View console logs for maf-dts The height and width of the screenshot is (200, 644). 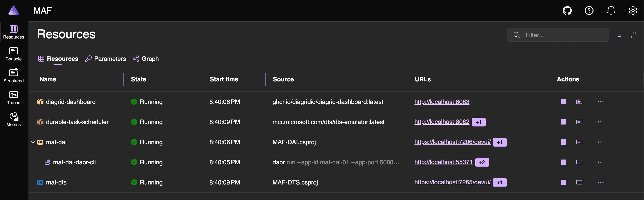click(x=579, y=182)
